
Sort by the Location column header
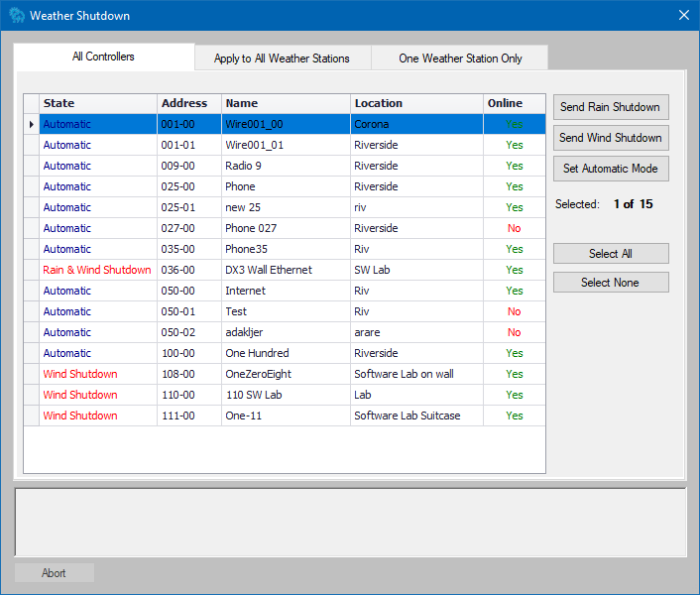coord(417,103)
